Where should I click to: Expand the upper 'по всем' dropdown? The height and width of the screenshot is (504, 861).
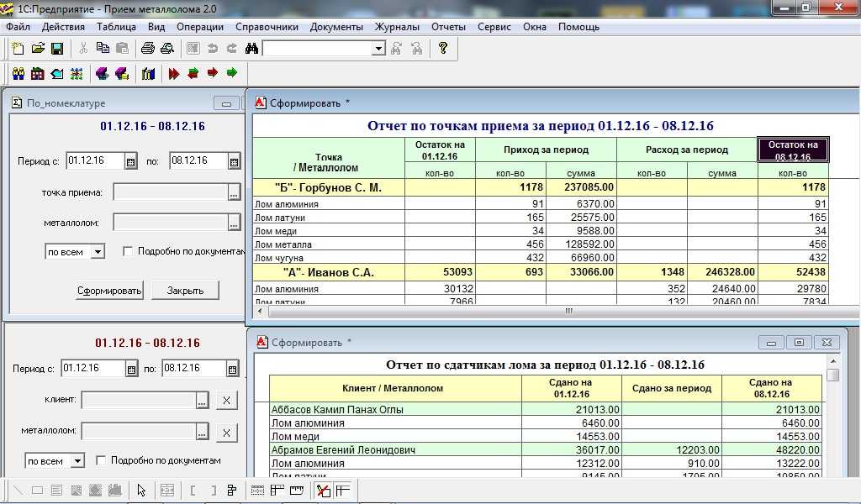coord(97,251)
